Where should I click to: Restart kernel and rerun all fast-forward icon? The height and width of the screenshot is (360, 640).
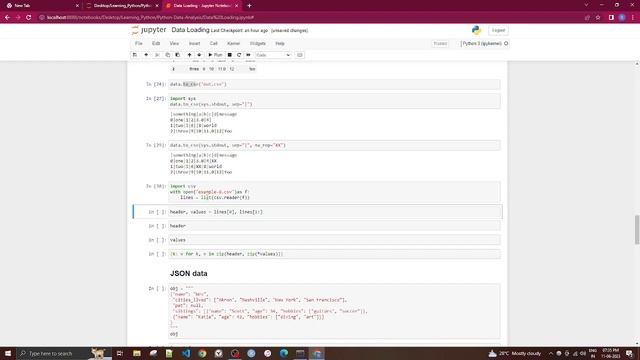[x=249, y=55]
